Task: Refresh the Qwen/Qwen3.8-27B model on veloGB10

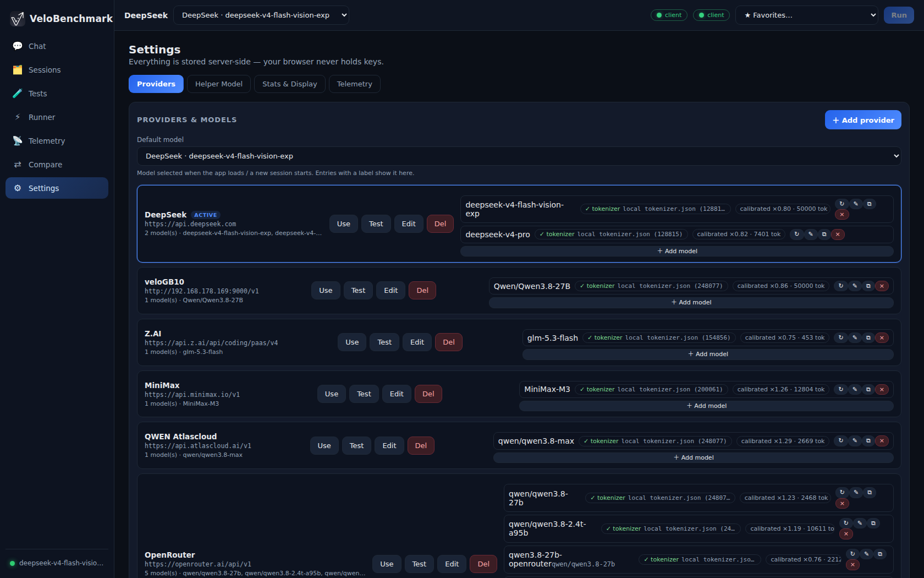Action: tap(841, 286)
